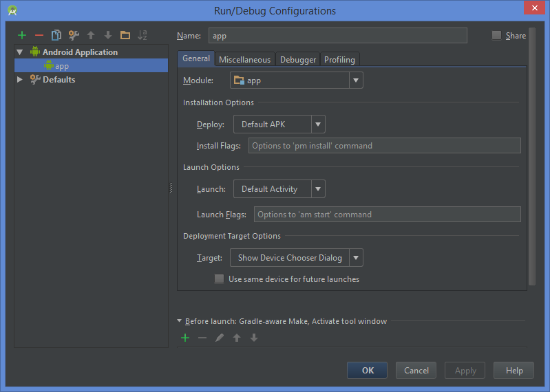Image resolution: width=550 pixels, height=392 pixels.
Task: Open edit defaults wrench icon
Action: coord(74,35)
